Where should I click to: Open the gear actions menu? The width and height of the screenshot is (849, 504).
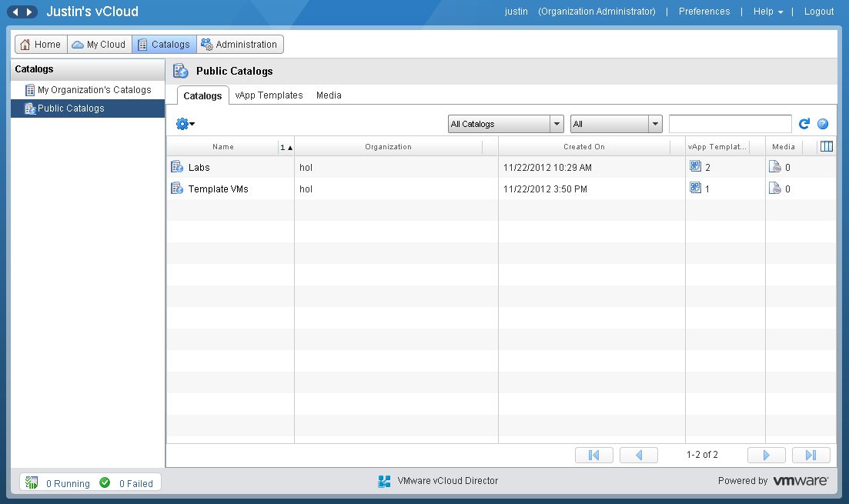(x=186, y=124)
